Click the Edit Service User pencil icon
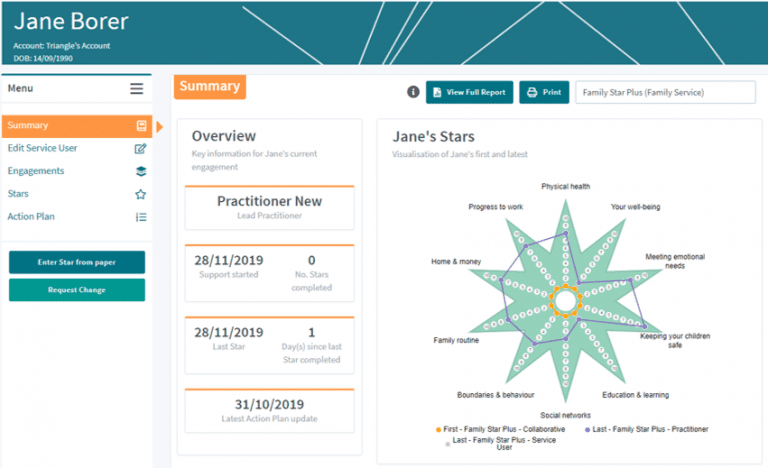This screenshot has width=768, height=468. tap(141, 149)
